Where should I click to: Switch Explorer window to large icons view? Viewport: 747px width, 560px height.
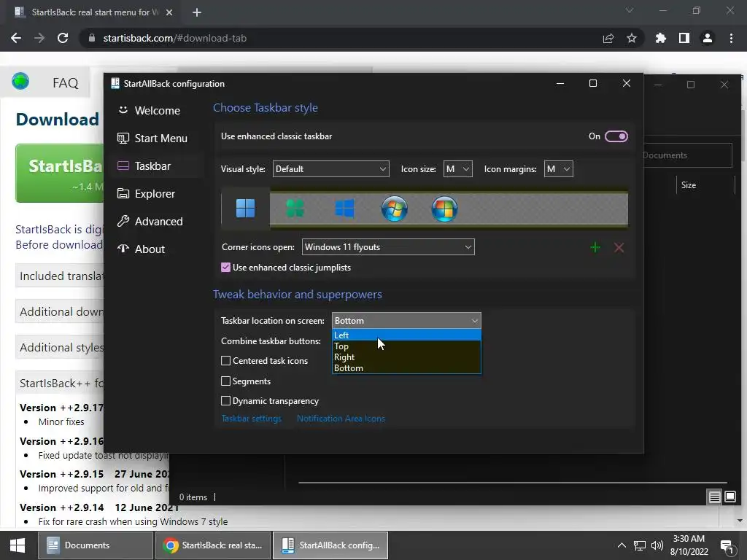coord(730,497)
